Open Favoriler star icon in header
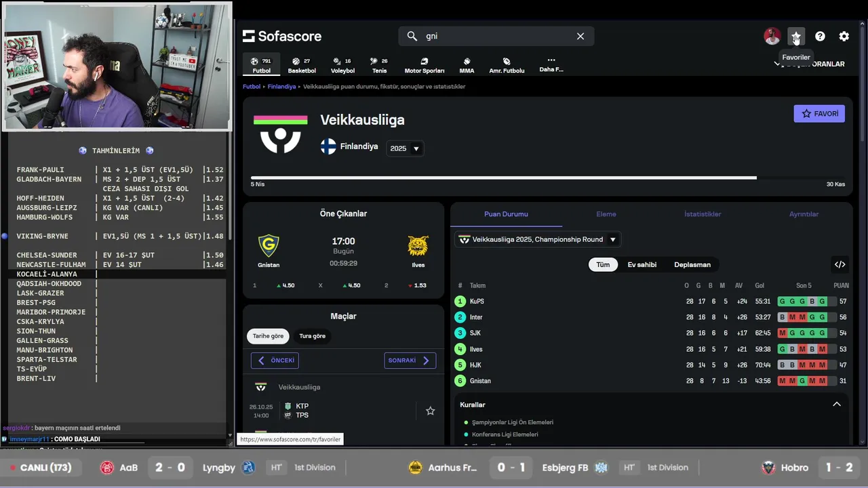Image resolution: width=868 pixels, height=488 pixels. tap(796, 37)
